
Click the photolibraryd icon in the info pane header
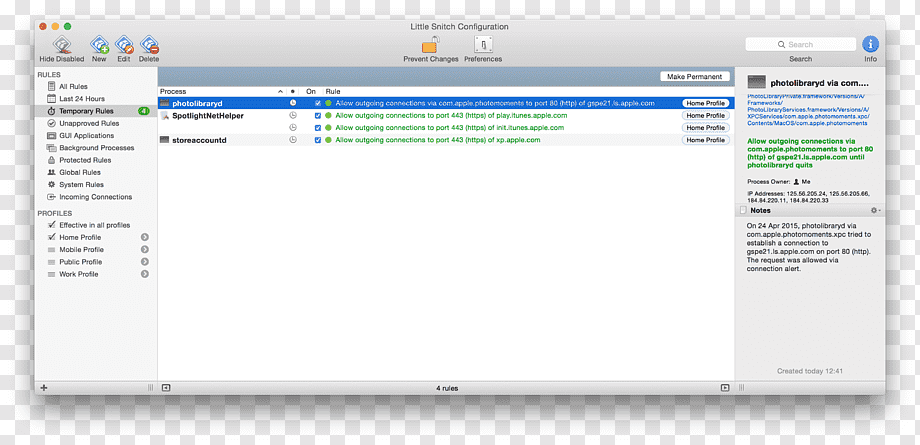point(757,82)
